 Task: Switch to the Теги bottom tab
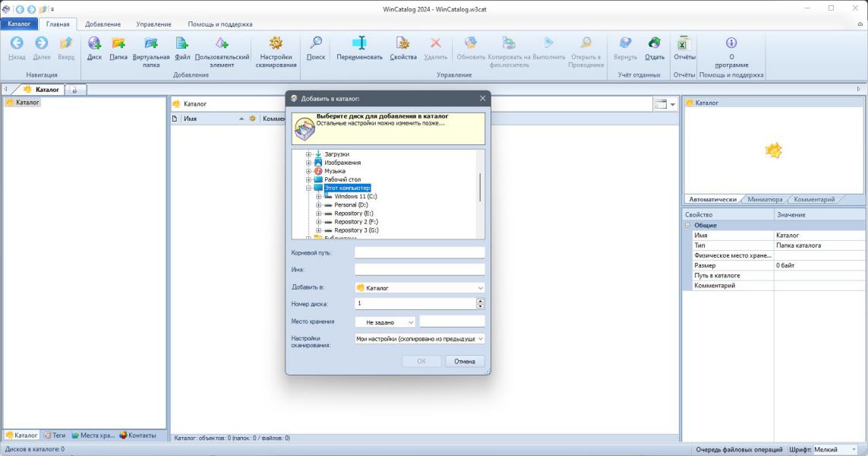click(x=55, y=435)
